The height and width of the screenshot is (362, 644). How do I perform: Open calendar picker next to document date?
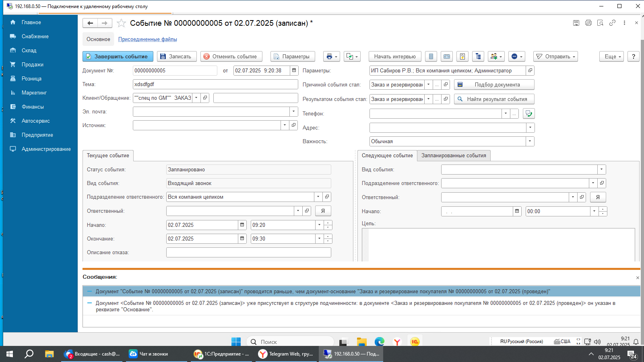click(x=294, y=70)
